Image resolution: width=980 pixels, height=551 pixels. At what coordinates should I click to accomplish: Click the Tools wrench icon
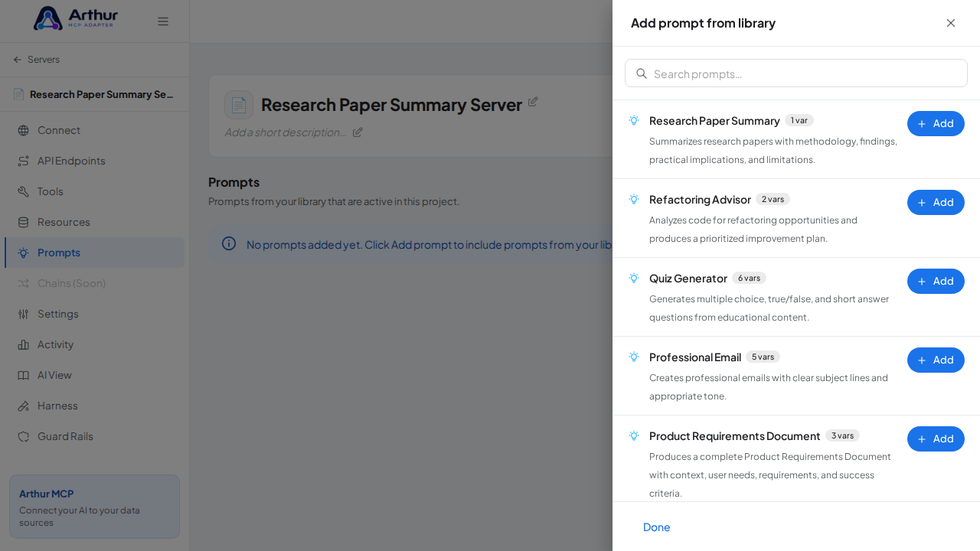coord(24,191)
